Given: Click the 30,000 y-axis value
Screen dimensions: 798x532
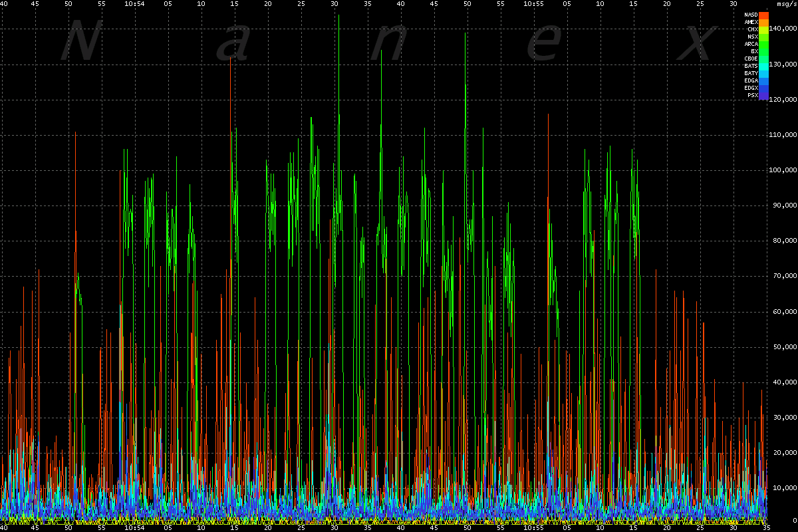Looking at the screenshot, I should pyautogui.click(x=786, y=417).
